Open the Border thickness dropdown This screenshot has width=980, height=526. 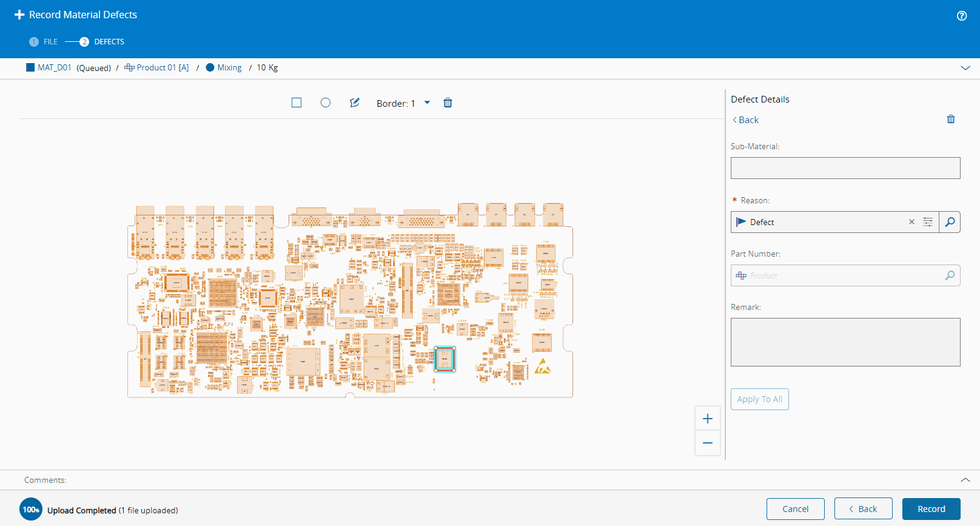click(x=427, y=103)
